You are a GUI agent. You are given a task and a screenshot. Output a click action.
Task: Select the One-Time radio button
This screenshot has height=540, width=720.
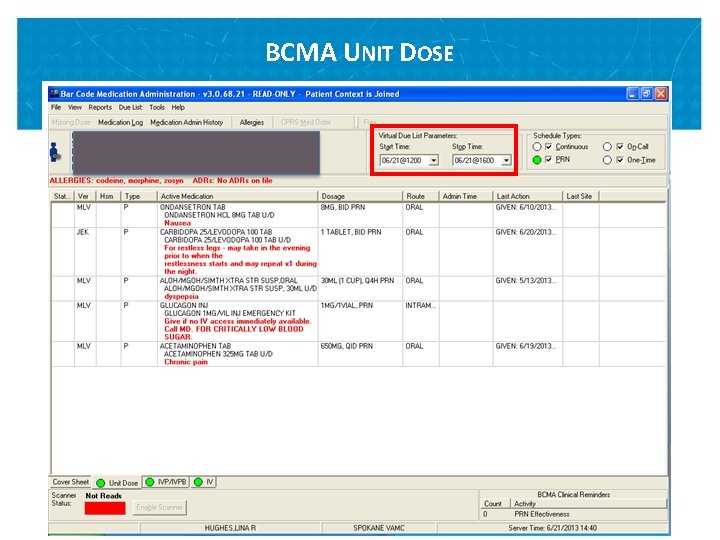click(x=608, y=160)
